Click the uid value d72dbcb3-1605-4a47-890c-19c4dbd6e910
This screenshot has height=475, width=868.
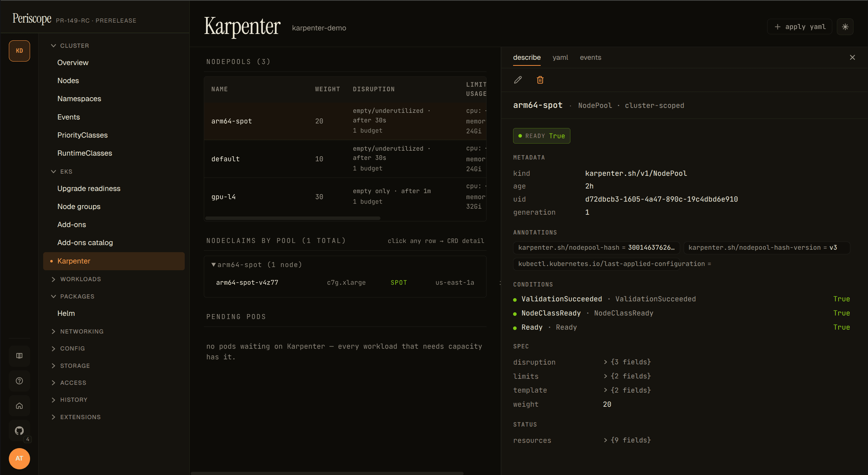661,199
